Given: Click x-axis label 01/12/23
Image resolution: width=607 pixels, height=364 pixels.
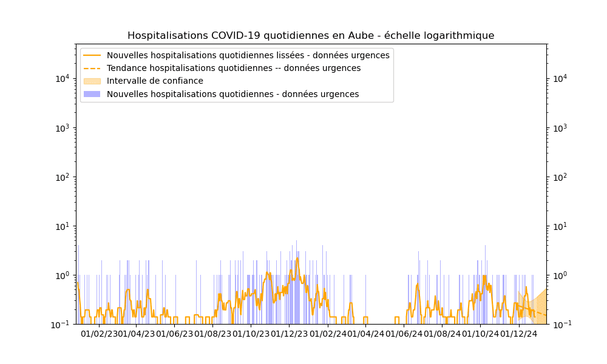Looking at the screenshot, I should coord(289,334).
